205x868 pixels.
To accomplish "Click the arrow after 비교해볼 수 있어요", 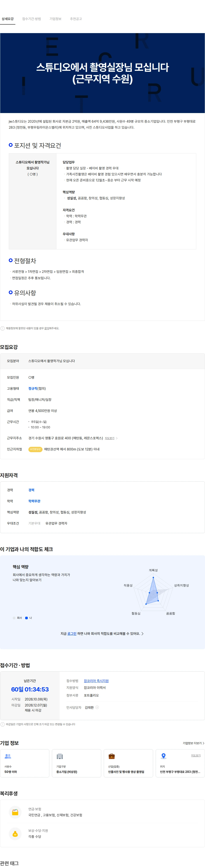I will (142, 634).
